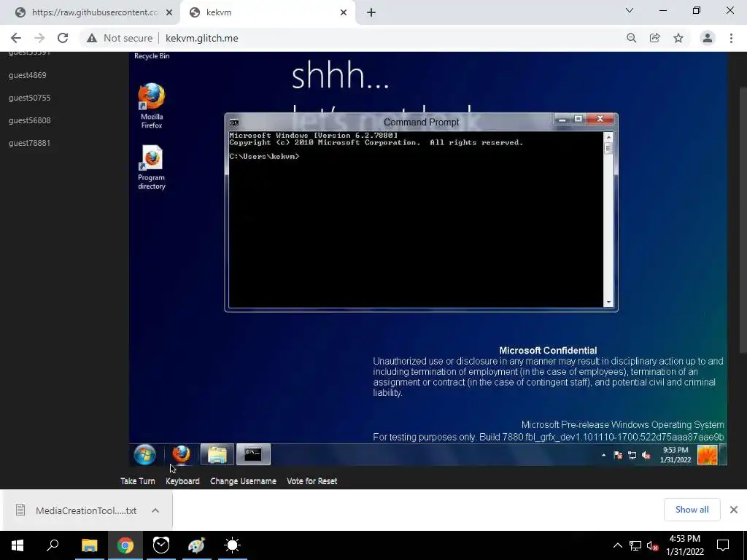Close the Command Prompt window
This screenshot has height=560, width=747.
pos(600,119)
